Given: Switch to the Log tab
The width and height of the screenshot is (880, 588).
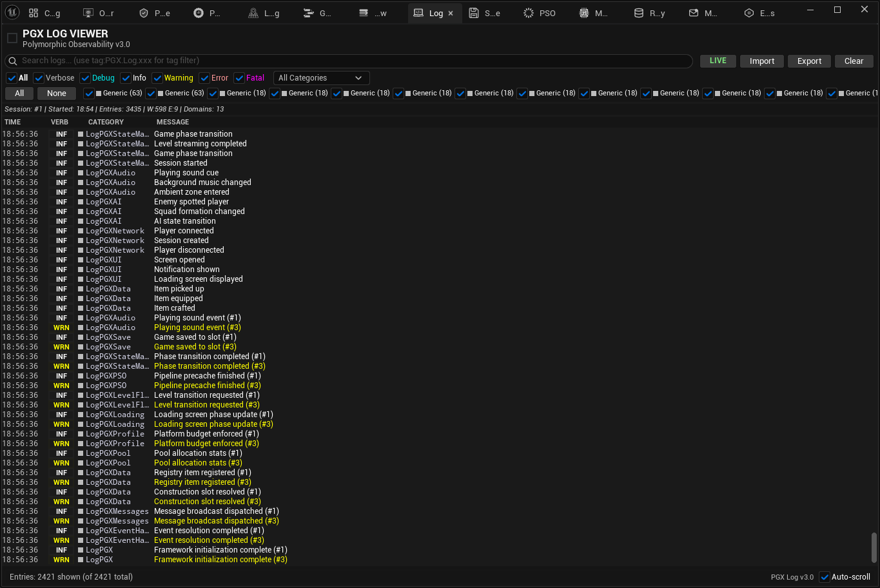Looking at the screenshot, I should click(x=431, y=12).
